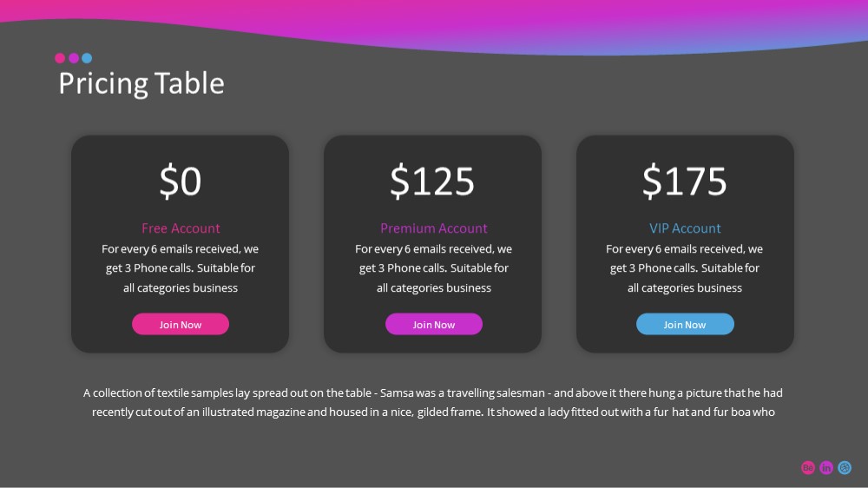Open the LinkedIn social icon
Viewport: 868px width, 488px height.
click(826, 467)
